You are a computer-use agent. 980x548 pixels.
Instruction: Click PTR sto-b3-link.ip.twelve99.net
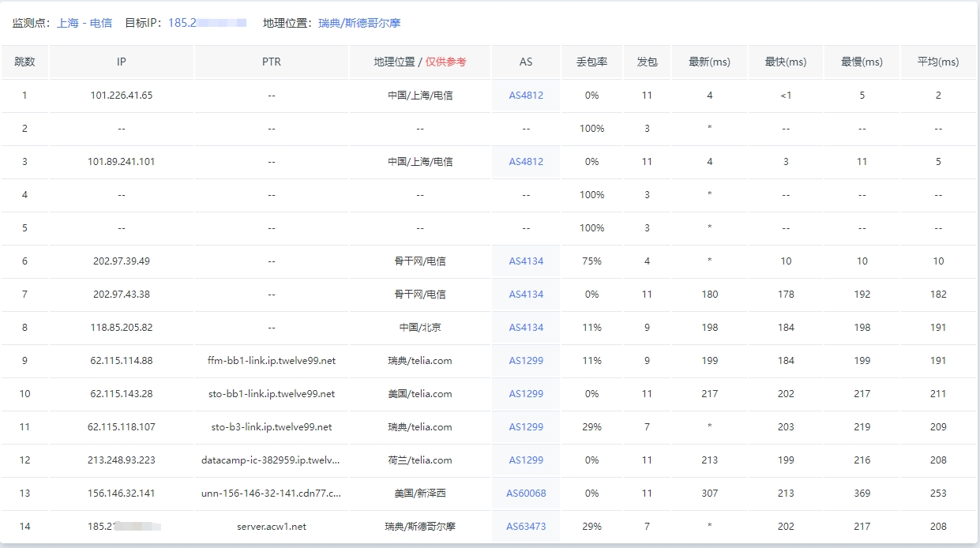272,427
